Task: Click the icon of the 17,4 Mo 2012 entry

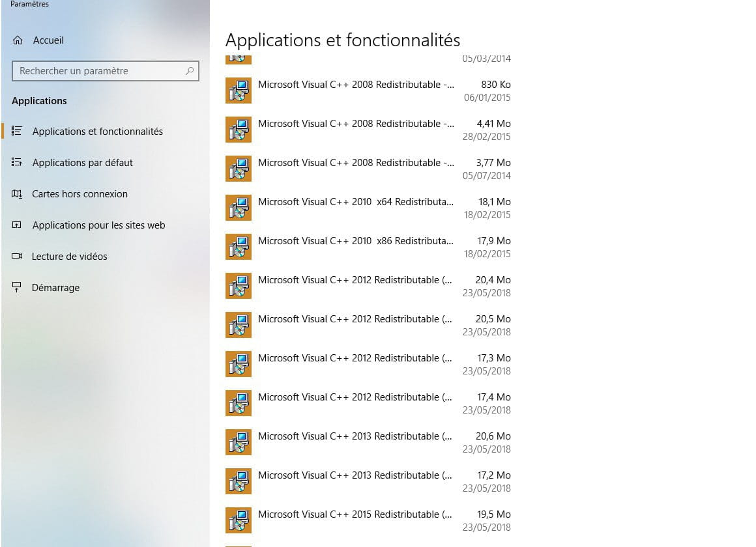Action: click(x=238, y=403)
